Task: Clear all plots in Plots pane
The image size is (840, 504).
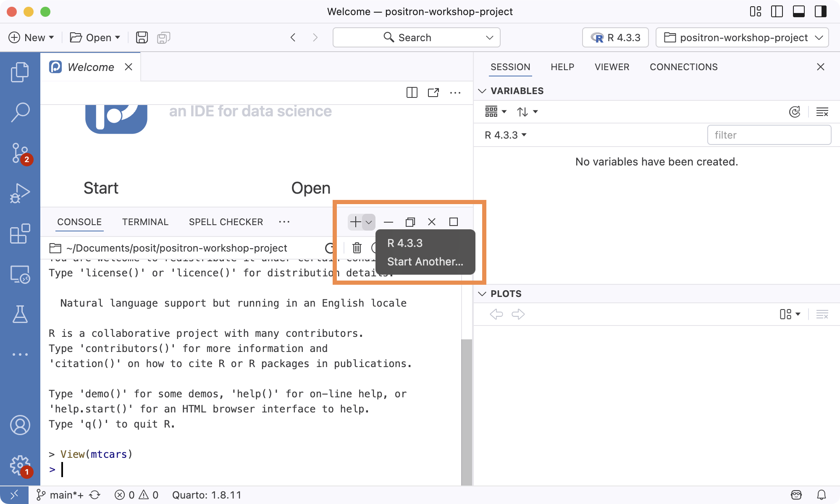Action: 822,314
